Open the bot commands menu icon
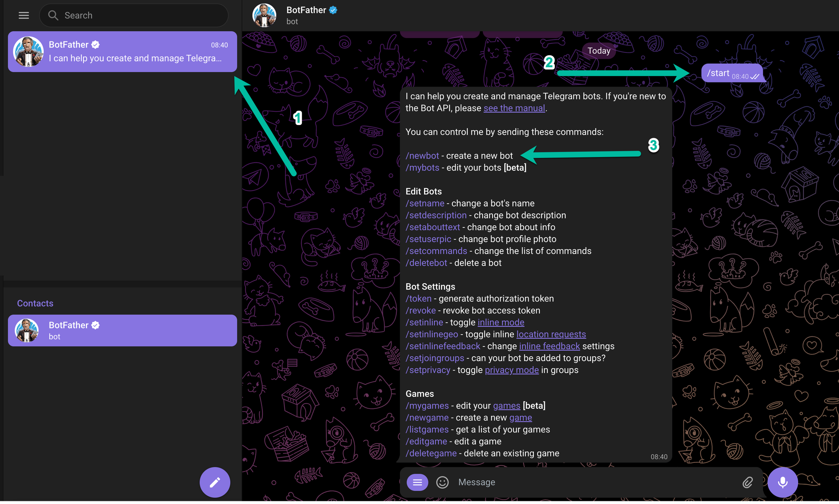The image size is (839, 504). coord(417,482)
